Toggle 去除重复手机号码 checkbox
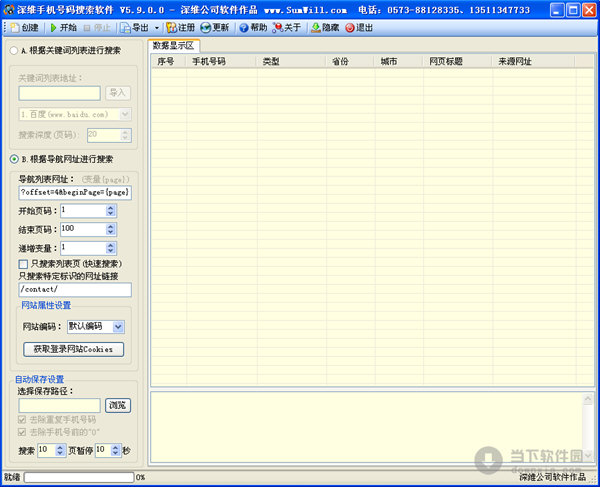600x487 pixels. point(22,420)
